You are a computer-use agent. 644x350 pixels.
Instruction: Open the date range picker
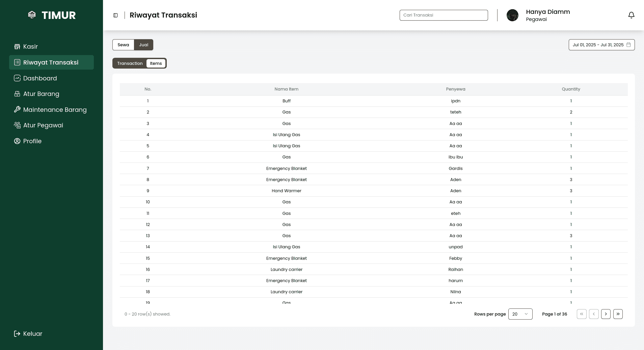pos(601,45)
